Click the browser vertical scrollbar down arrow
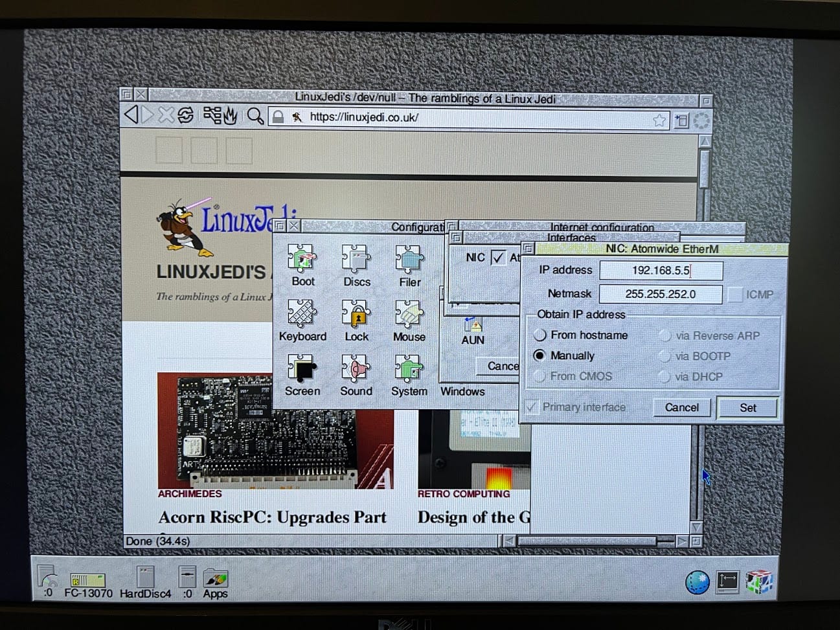 [x=696, y=527]
